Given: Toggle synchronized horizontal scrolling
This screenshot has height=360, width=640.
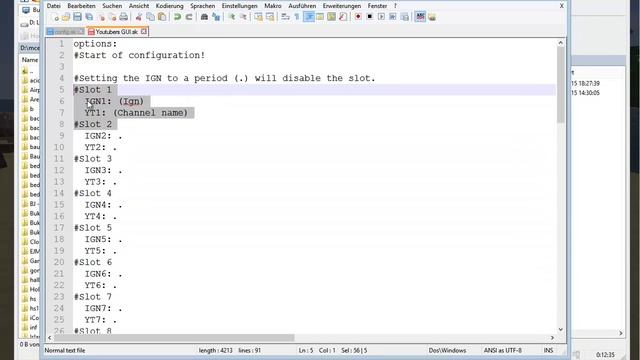Looking at the screenshot, I should [270, 17].
